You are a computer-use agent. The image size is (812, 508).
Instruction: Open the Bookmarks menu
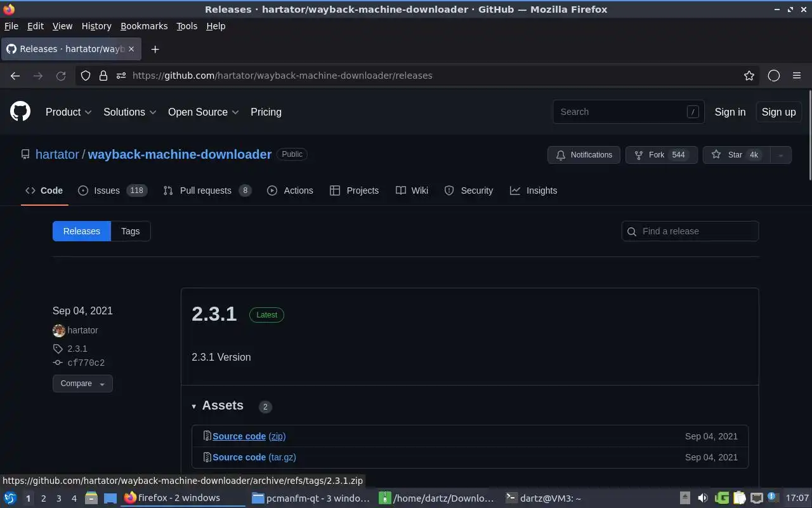(x=144, y=26)
